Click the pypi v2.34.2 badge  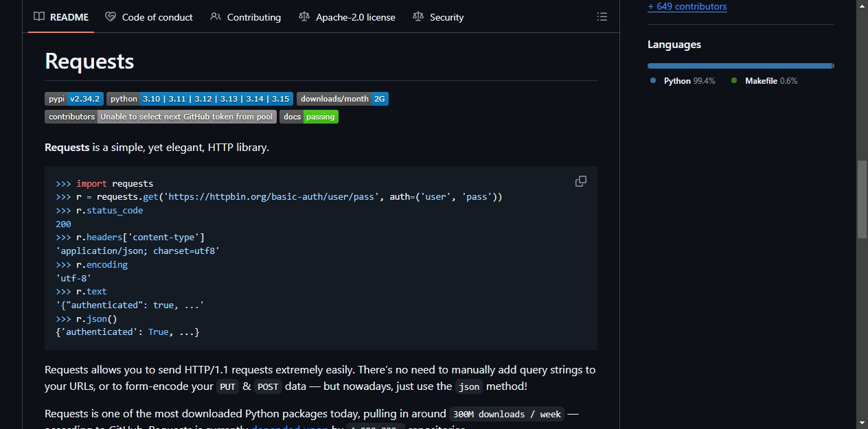tap(74, 99)
